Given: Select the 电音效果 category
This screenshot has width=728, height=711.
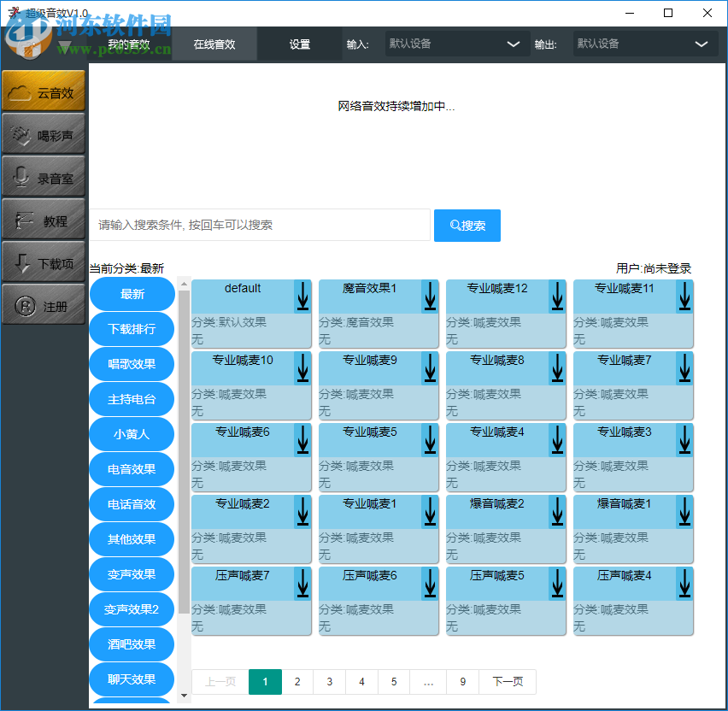Looking at the screenshot, I should click(x=131, y=468).
